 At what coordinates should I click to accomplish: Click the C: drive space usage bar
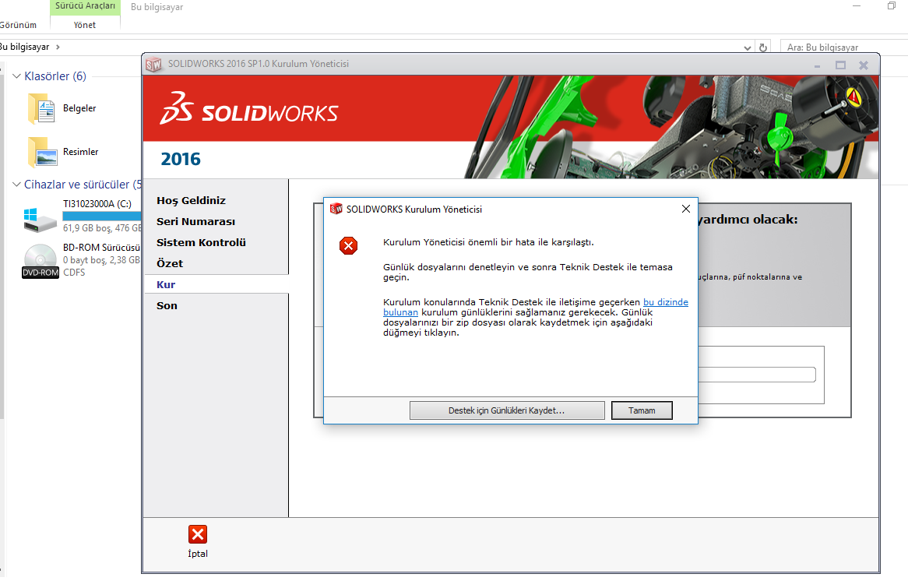[101, 216]
